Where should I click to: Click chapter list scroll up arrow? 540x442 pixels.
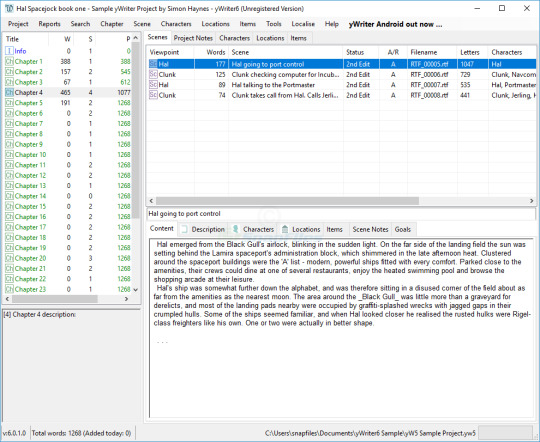click(135, 38)
